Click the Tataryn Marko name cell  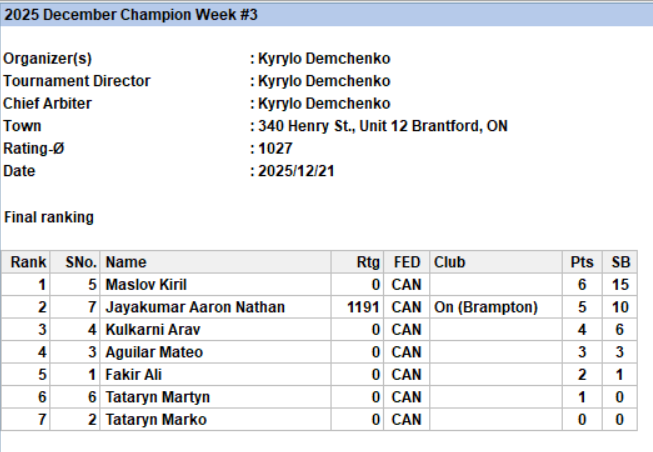click(x=155, y=419)
